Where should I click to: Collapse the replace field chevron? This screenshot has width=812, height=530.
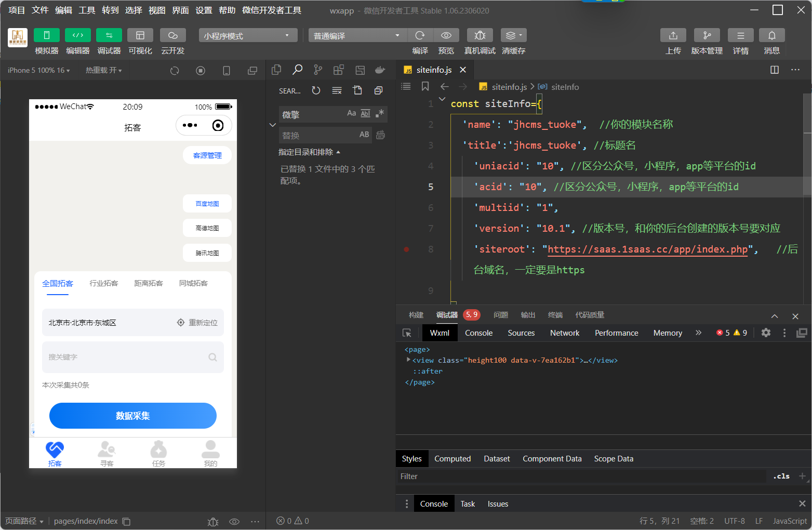point(272,125)
